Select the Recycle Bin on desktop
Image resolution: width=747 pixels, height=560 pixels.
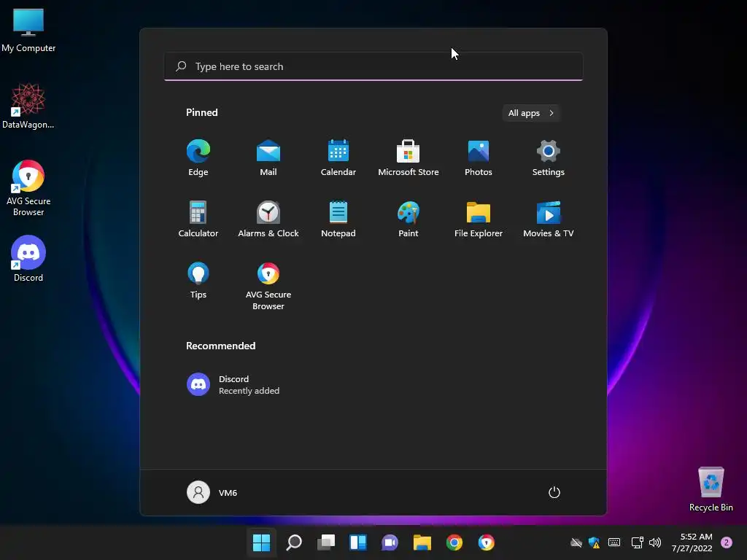coord(711,489)
